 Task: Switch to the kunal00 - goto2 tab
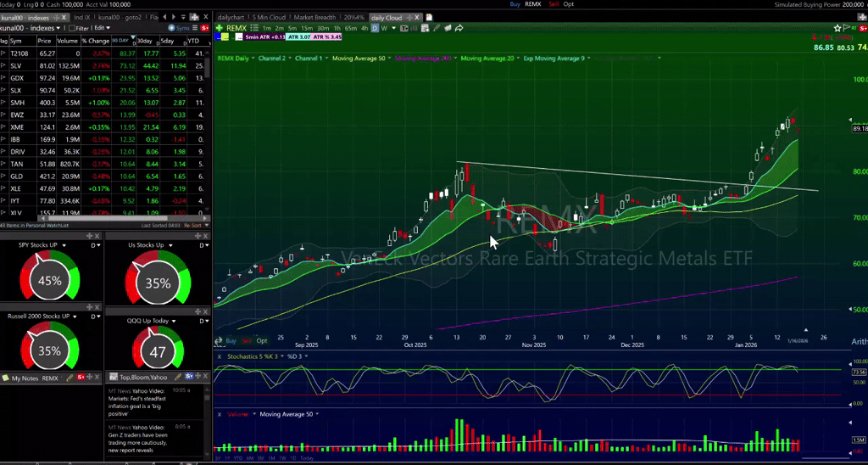pyautogui.click(x=120, y=17)
